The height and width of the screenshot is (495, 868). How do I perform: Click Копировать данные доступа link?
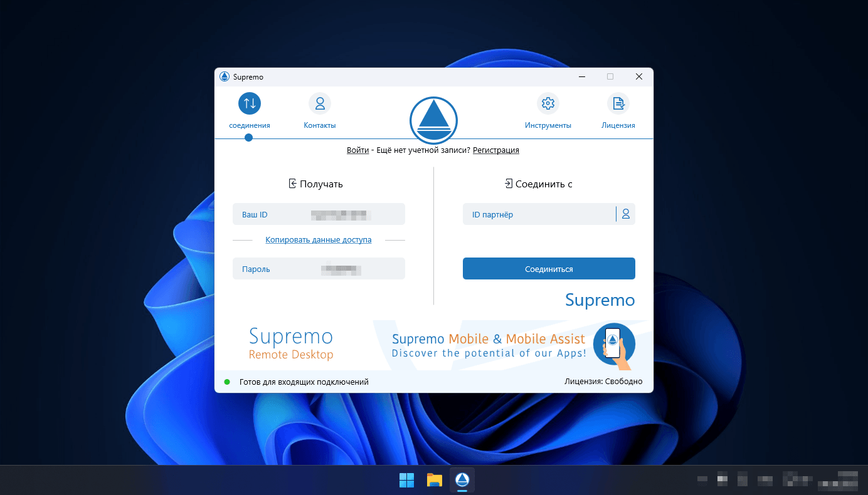pos(319,240)
